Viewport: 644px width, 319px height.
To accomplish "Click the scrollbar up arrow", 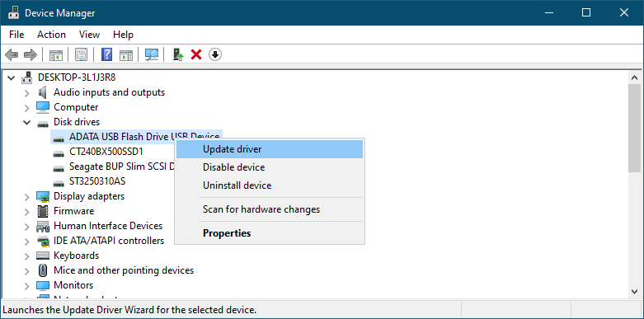I will coord(634,77).
